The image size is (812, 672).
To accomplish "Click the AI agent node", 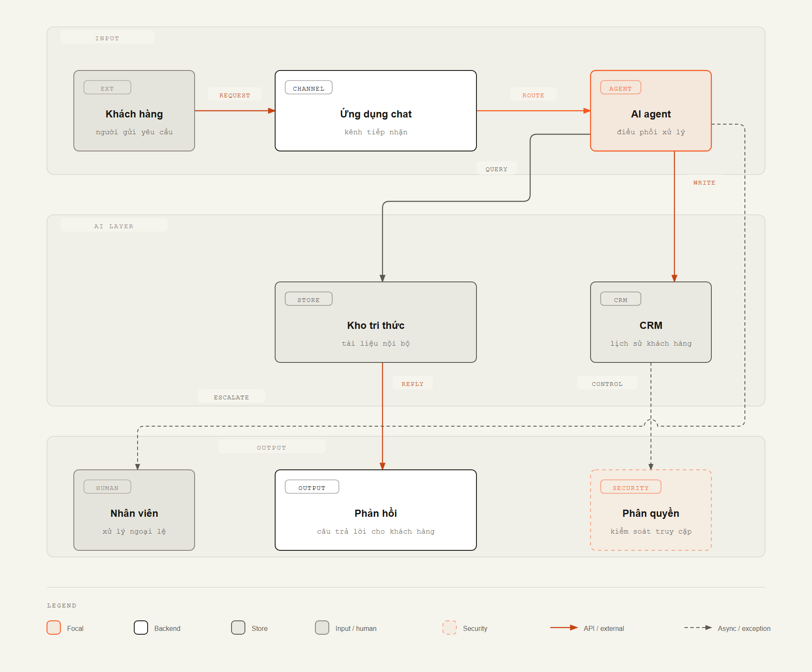I will (651, 111).
